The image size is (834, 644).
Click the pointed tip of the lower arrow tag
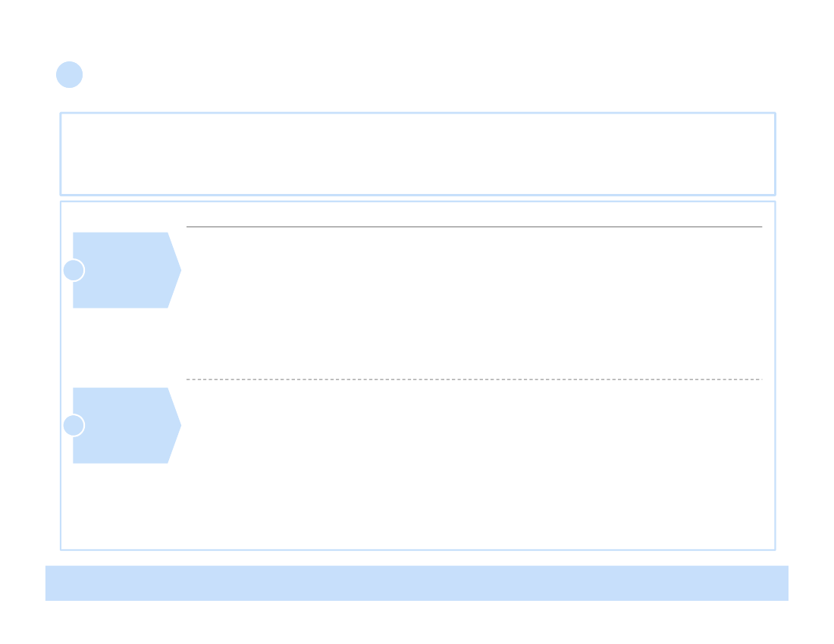pyautogui.click(x=178, y=425)
